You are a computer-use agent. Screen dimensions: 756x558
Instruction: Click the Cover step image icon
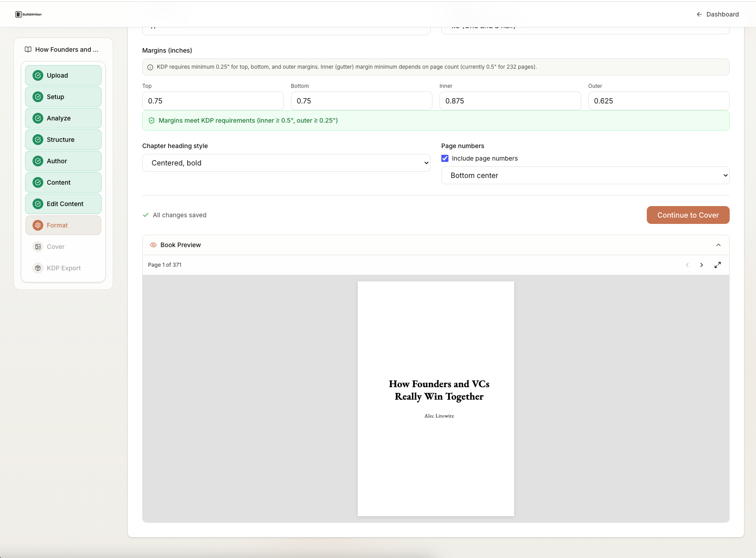pyautogui.click(x=38, y=247)
